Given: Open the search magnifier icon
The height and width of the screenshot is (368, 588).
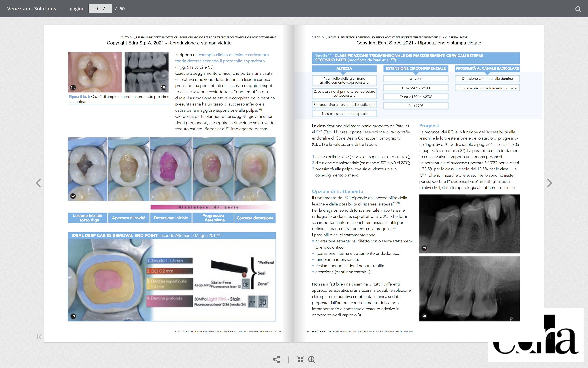Looking at the screenshot, I should [x=578, y=9].
